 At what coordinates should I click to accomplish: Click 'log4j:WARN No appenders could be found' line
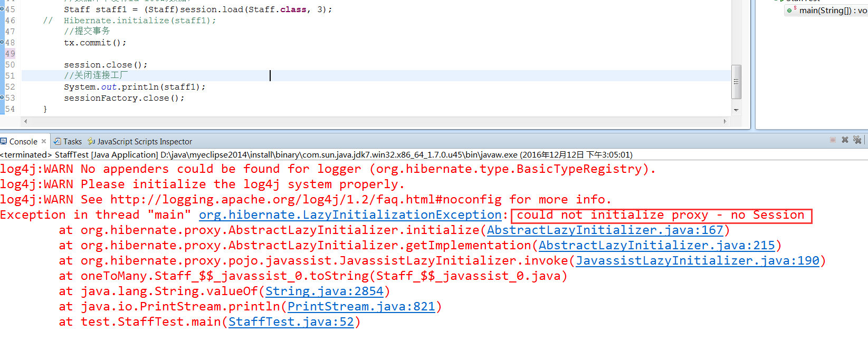[328, 169]
